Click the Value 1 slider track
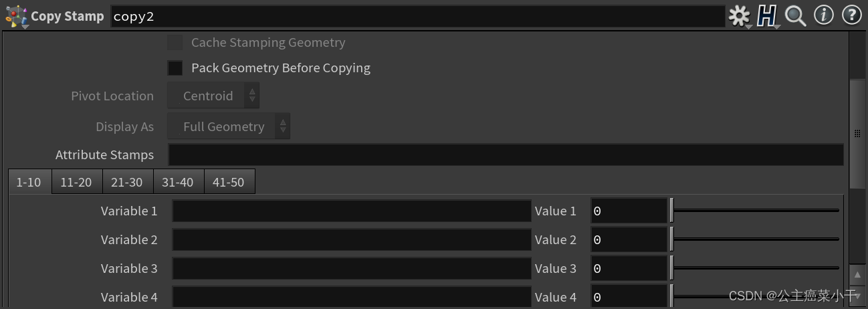This screenshot has width=868, height=309. [x=756, y=211]
